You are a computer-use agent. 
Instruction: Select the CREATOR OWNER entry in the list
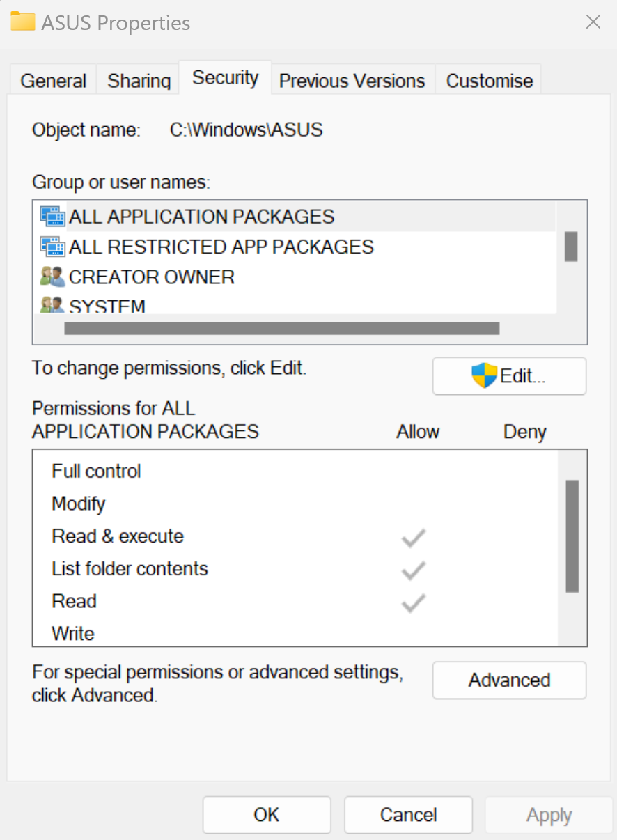[152, 277]
